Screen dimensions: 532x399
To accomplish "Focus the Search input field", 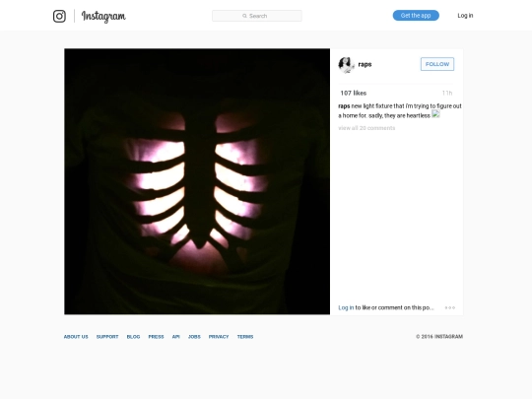I will tap(257, 16).
